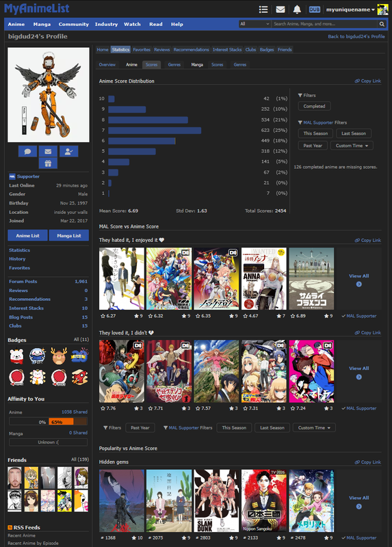Click the anime affinity progress bar
This screenshot has width=392, height=547.
[x=48, y=422]
